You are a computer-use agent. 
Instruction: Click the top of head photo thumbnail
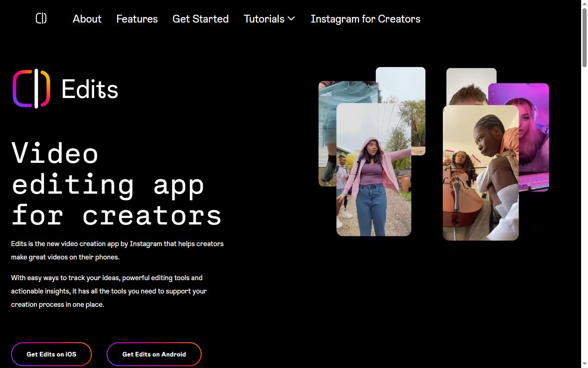[469, 86]
